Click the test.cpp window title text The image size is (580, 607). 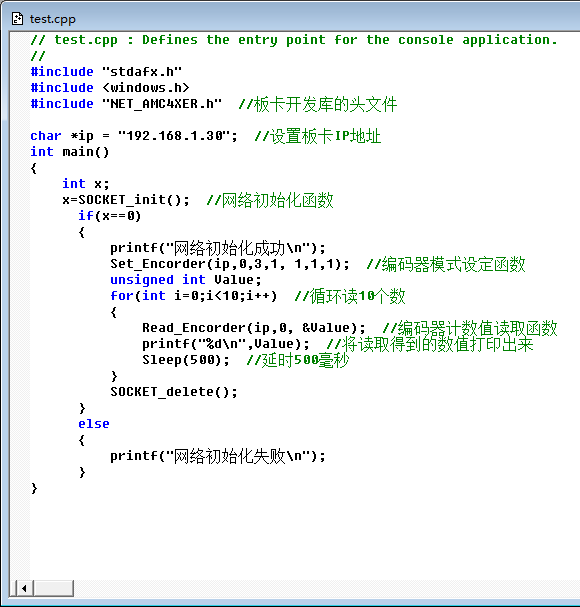pos(52,19)
